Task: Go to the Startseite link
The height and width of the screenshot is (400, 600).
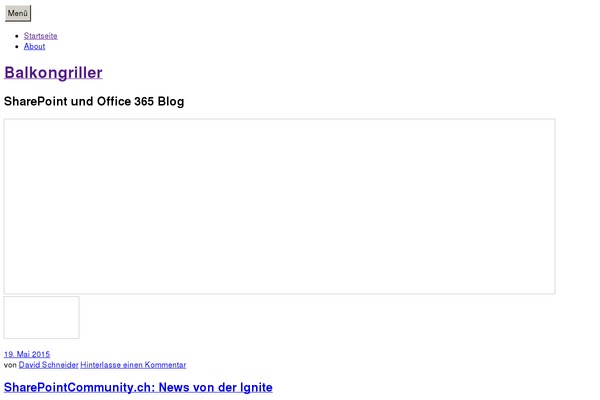Action: click(x=41, y=36)
